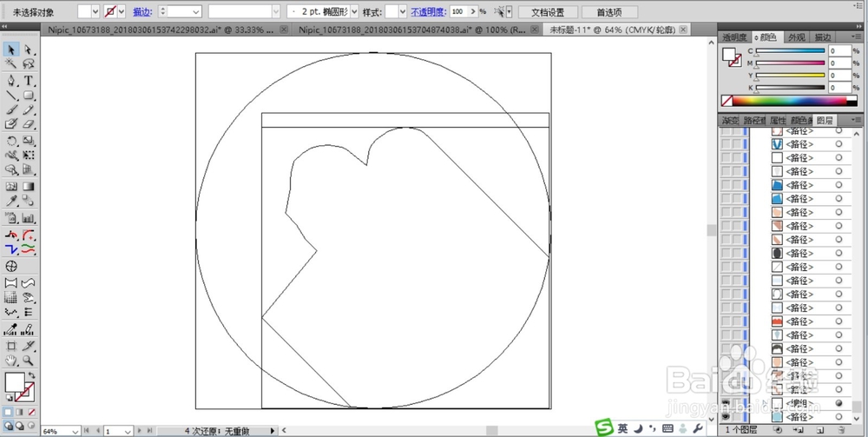Viewport: 868px width, 437px height.
Task: Open the 透明度 panel tab
Action: 734,37
